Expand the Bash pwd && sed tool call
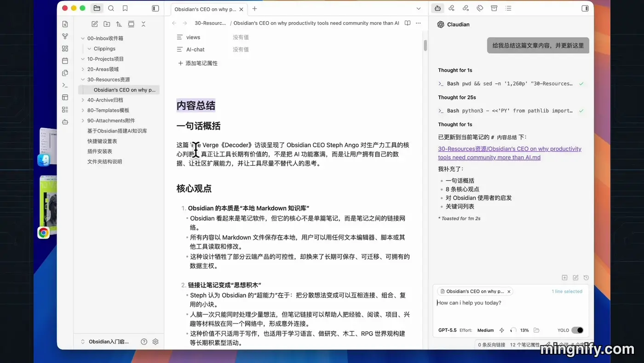This screenshot has width=644, height=363. coord(511,84)
